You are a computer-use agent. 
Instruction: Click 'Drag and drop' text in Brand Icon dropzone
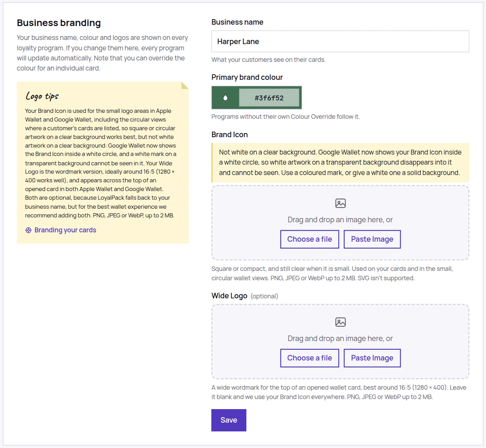point(340,220)
